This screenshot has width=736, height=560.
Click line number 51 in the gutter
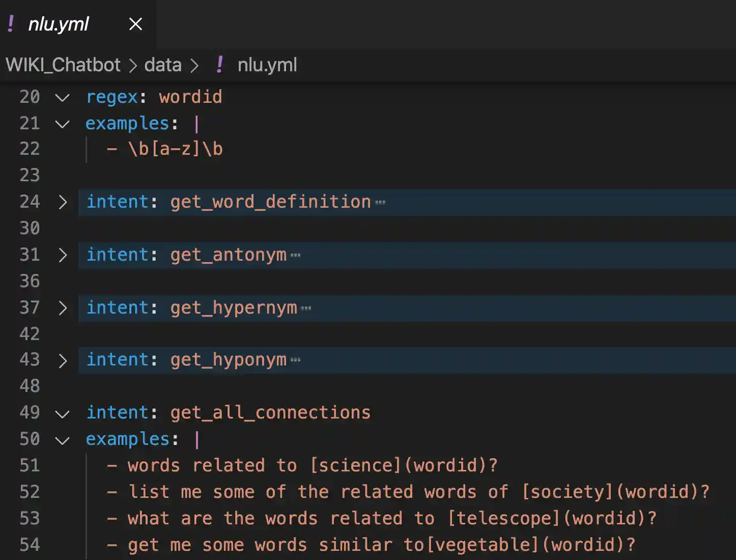[x=30, y=466]
